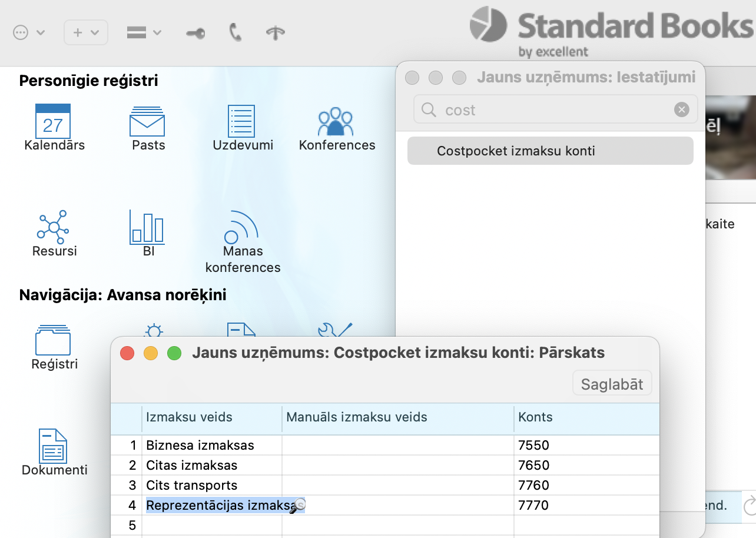756x538 pixels.
Task: Open the Konferences icon
Action: pos(336,122)
